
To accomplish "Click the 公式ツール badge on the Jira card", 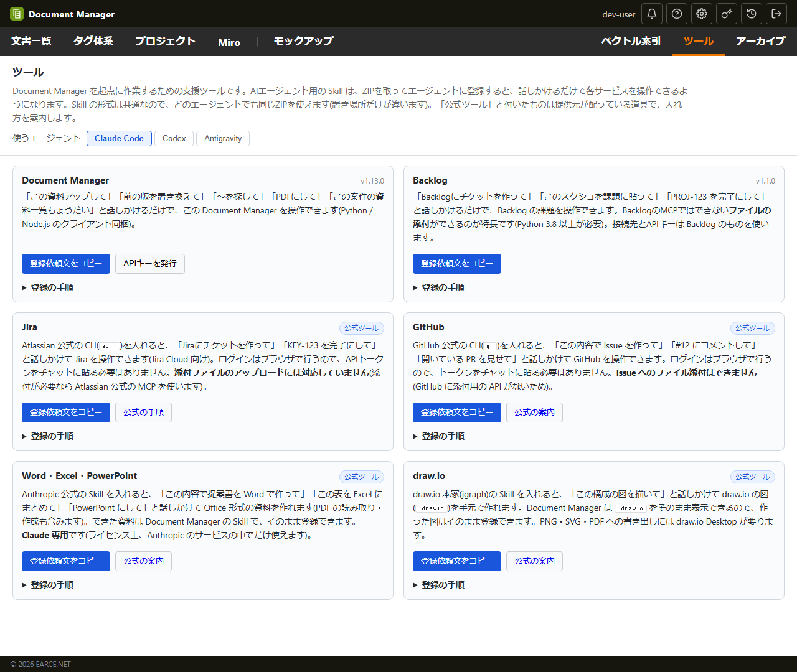I will 362,328.
